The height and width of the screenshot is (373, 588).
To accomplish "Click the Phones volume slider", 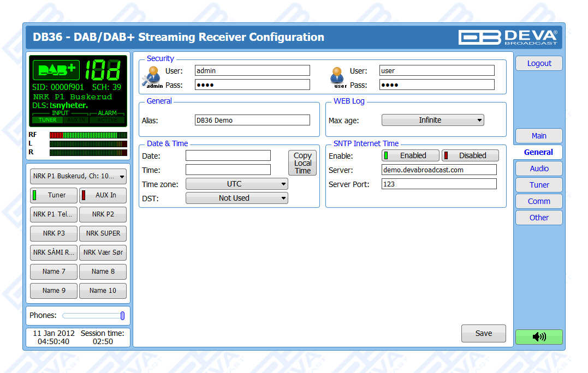I will point(93,316).
